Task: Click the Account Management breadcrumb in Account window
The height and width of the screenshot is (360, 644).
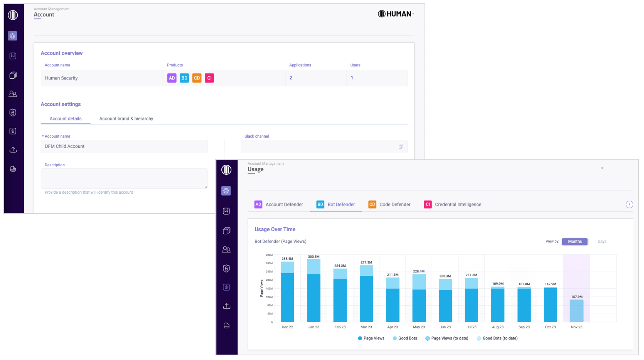Action: (52, 9)
